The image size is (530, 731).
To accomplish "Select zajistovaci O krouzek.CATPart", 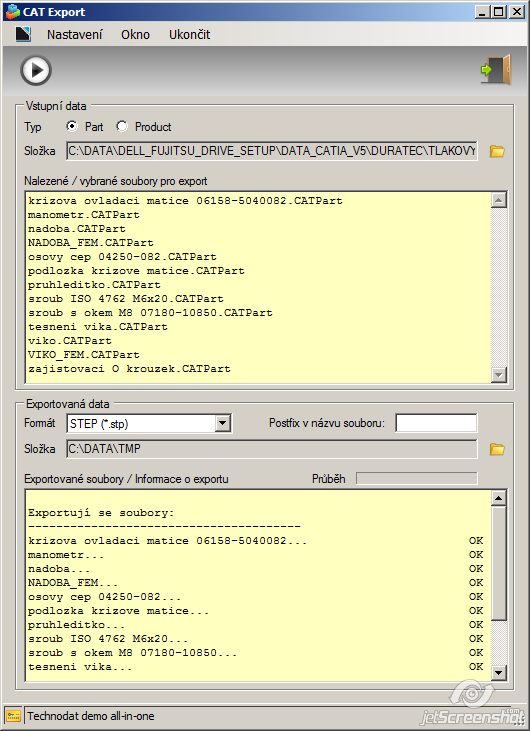I will tap(129, 369).
